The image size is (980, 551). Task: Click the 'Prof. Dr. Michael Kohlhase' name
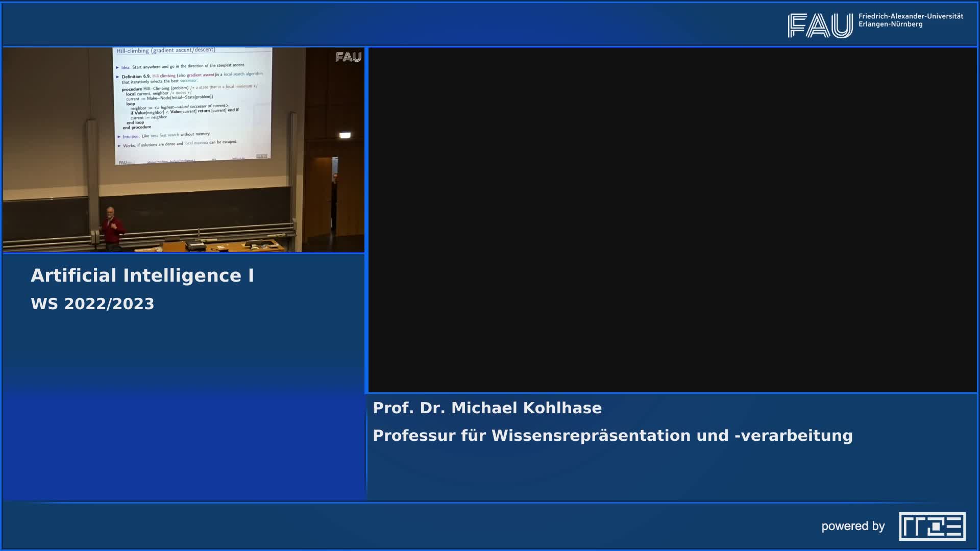487,408
